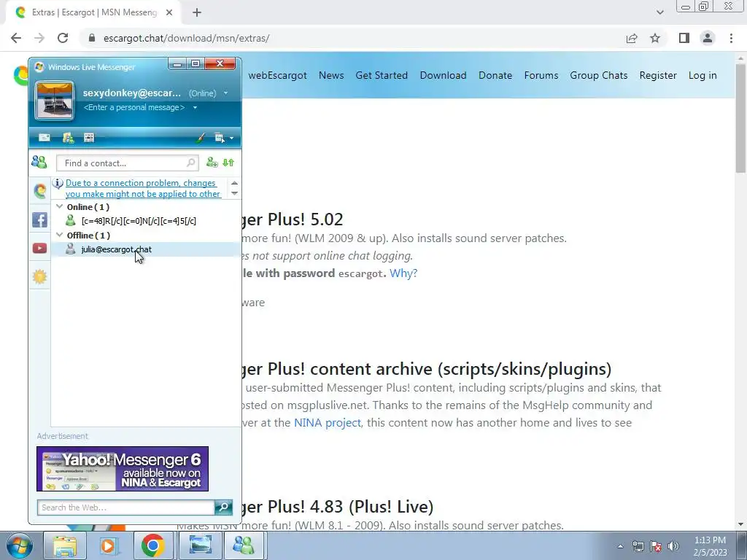Bookmark this page with the star icon
Screen dimensions: 747x560
[x=655, y=38]
